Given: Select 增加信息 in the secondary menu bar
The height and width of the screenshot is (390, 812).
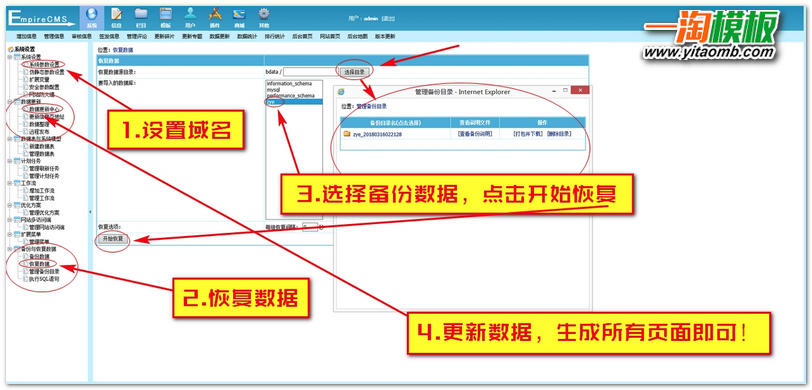Looking at the screenshot, I should (x=26, y=37).
